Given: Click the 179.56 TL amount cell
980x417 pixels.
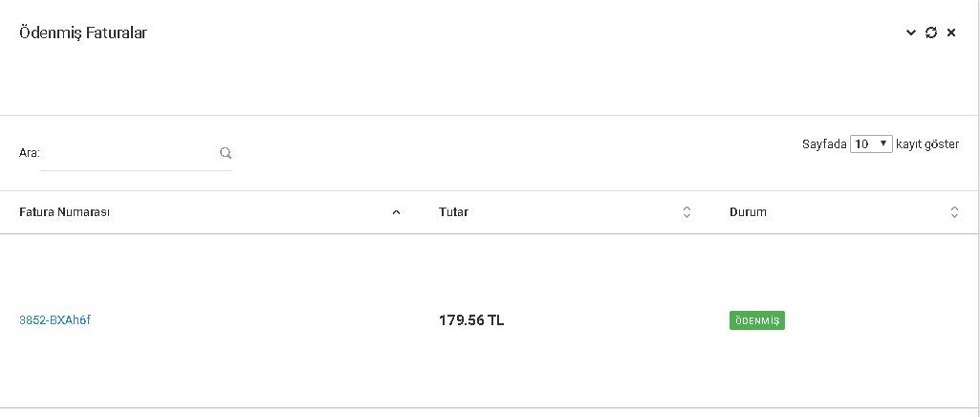Looking at the screenshot, I should 471,320.
